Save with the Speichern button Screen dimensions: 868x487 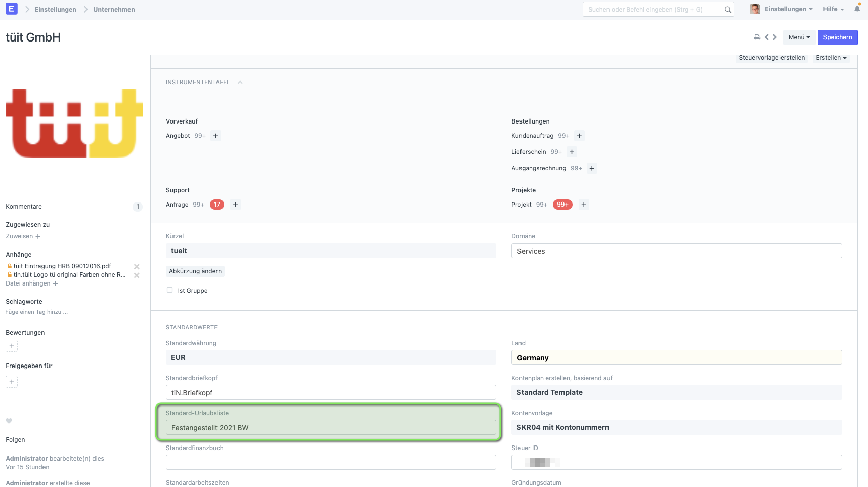click(838, 37)
